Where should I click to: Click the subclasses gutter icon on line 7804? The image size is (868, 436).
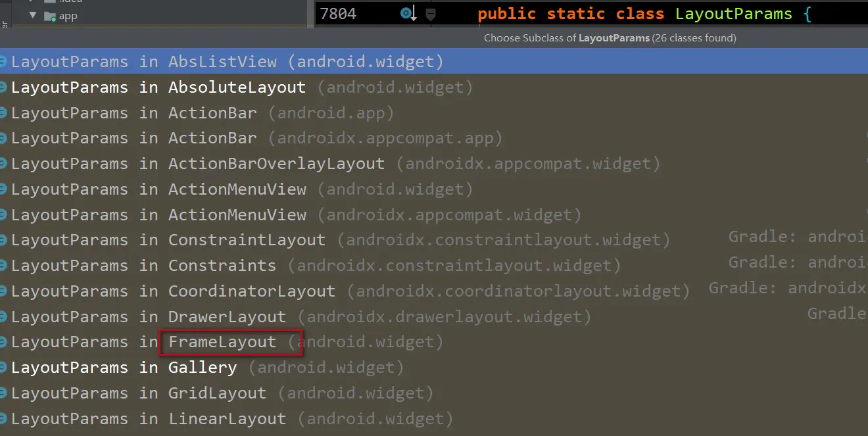point(408,14)
